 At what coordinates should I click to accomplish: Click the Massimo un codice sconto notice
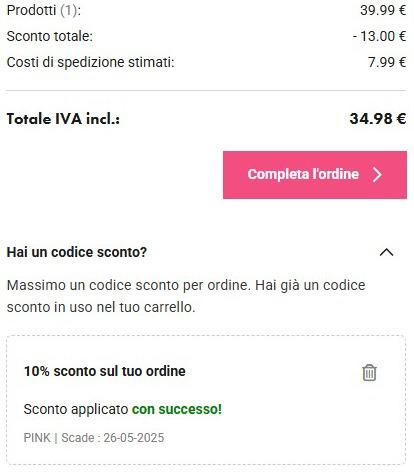coord(186,296)
